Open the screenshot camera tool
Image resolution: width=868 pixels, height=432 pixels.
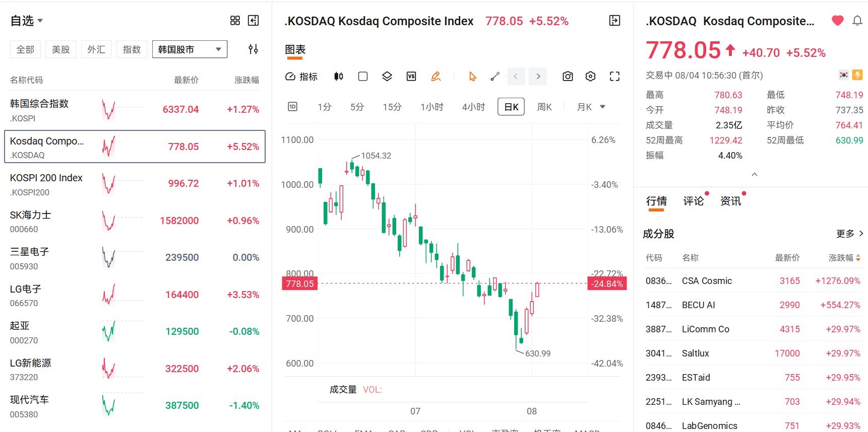point(568,77)
